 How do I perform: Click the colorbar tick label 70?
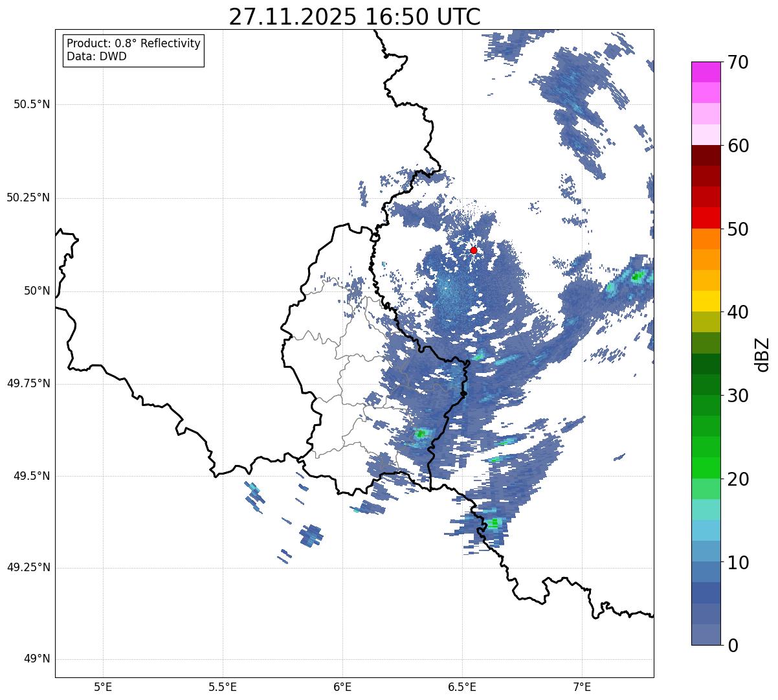pyautogui.click(x=738, y=62)
